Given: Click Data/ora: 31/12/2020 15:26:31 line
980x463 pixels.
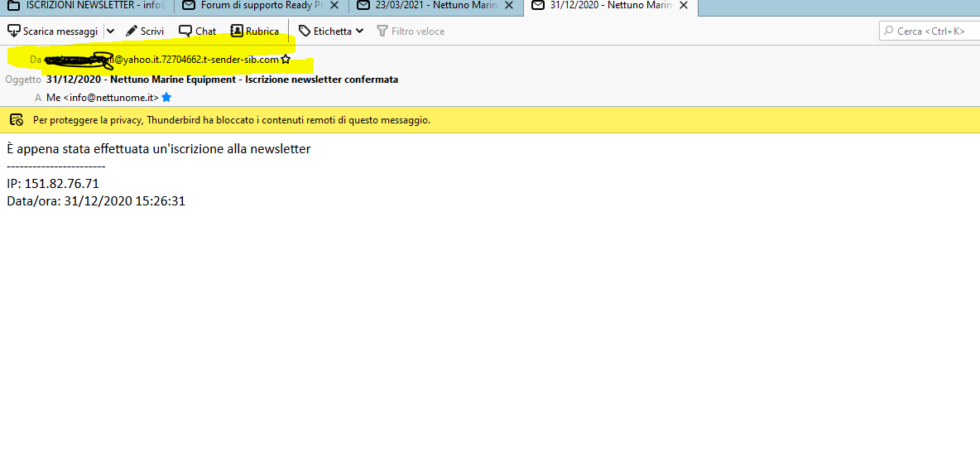Looking at the screenshot, I should click(96, 201).
